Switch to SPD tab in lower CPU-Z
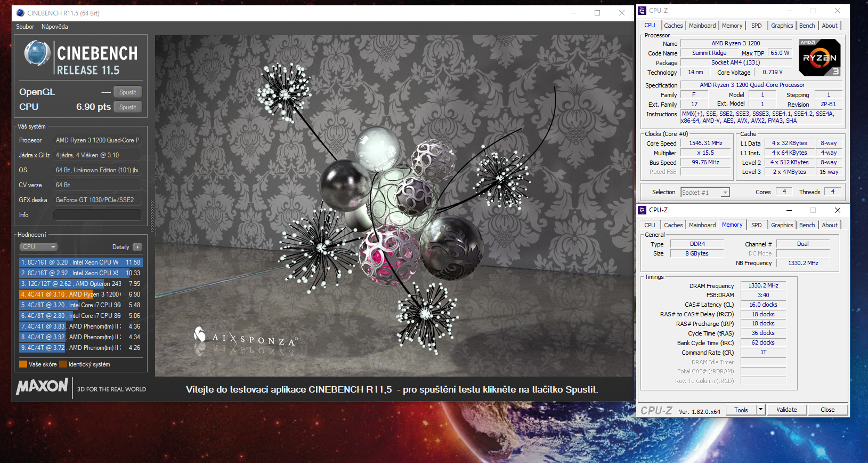The height and width of the screenshot is (463, 868). [756, 225]
